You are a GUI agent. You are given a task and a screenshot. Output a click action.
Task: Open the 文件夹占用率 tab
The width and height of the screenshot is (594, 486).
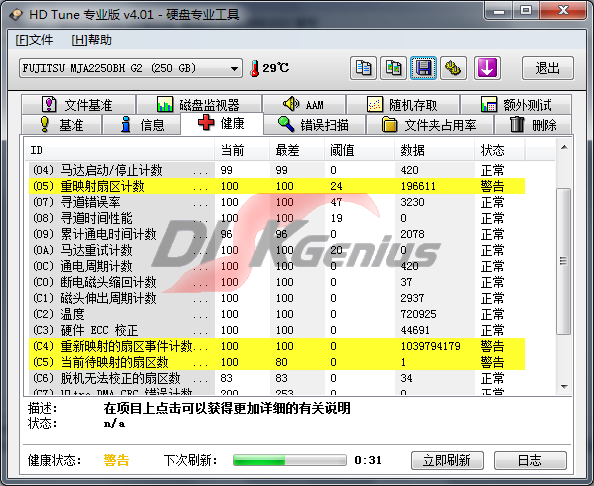430,124
